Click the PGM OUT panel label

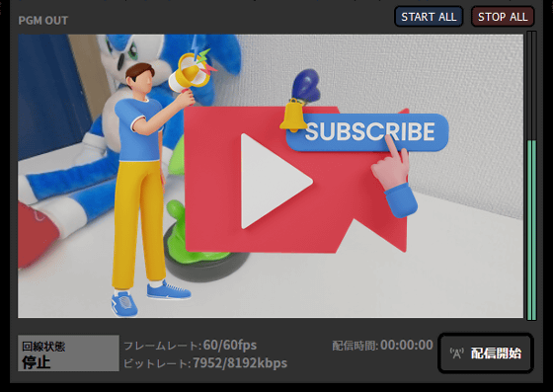click(43, 21)
